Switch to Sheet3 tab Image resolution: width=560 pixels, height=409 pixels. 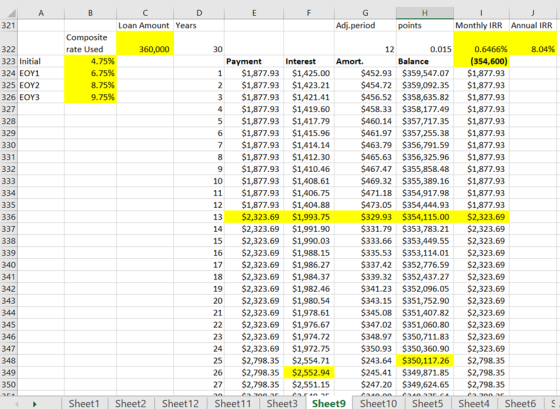click(282, 404)
